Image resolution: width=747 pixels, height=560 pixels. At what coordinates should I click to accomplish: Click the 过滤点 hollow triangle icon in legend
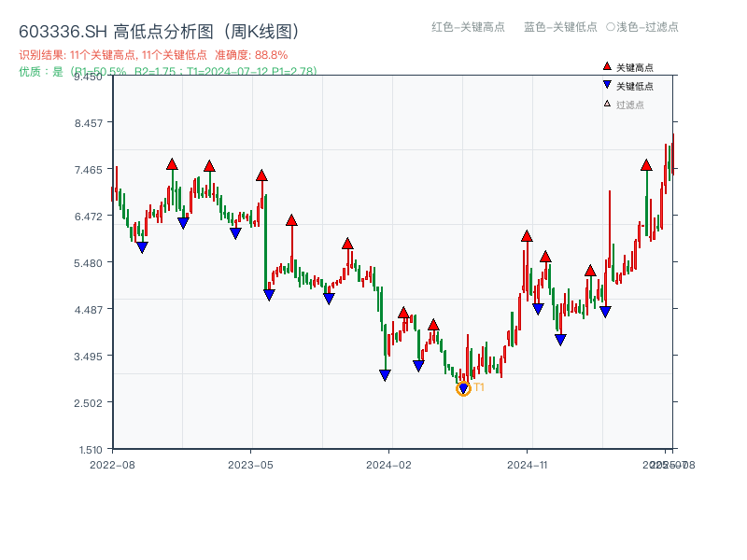point(606,103)
